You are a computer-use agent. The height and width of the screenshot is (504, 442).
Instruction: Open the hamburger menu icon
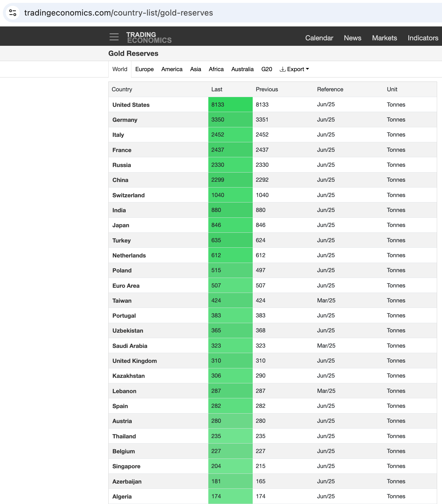114,37
